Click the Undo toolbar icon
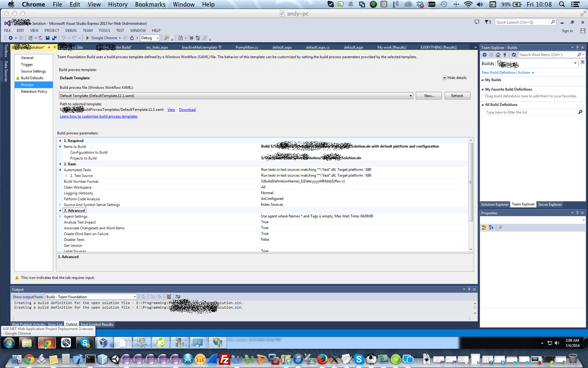The height and width of the screenshot is (368, 588). point(62,38)
